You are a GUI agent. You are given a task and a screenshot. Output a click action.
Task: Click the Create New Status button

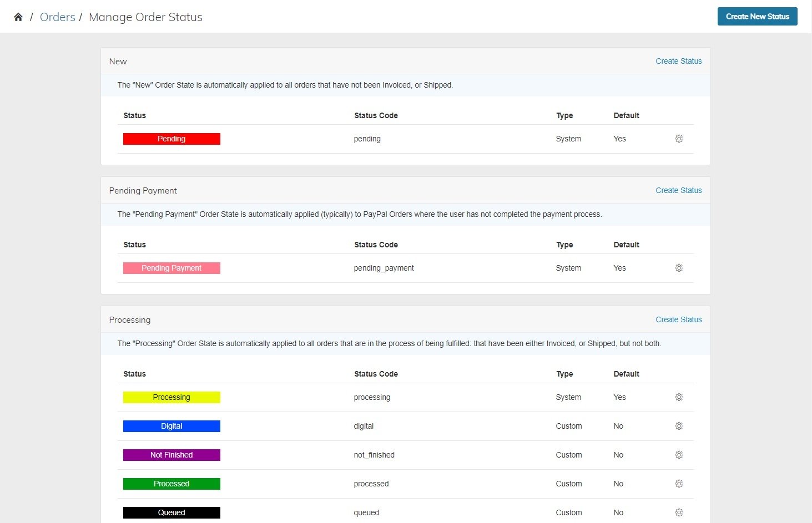point(757,17)
